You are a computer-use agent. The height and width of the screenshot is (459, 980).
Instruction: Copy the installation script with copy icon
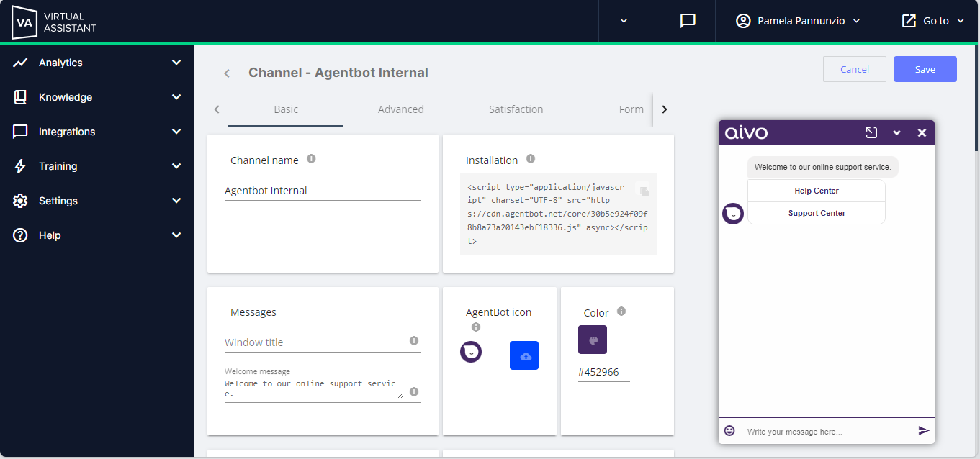[644, 191]
